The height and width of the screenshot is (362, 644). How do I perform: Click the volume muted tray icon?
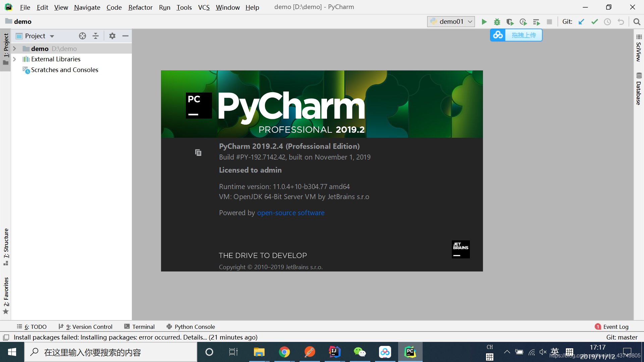pos(543,352)
